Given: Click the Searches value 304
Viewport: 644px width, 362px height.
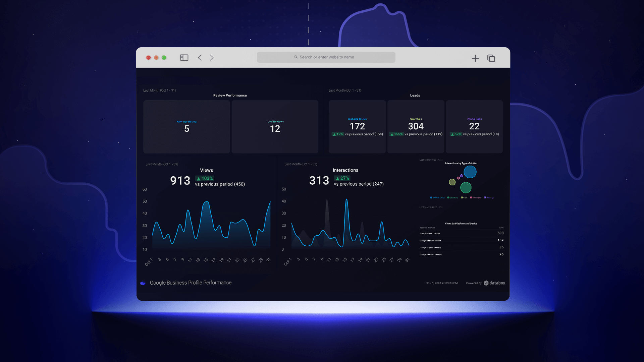Looking at the screenshot, I should (x=416, y=126).
